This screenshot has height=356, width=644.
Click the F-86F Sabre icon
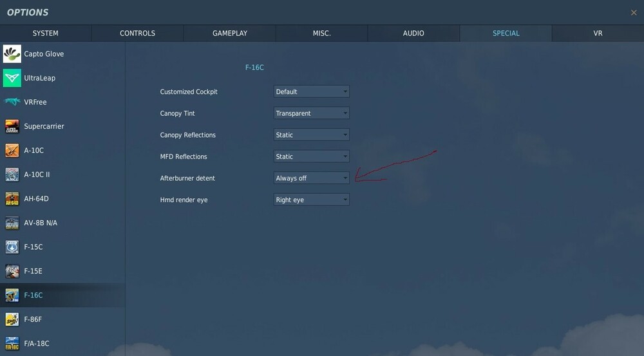[12, 319]
